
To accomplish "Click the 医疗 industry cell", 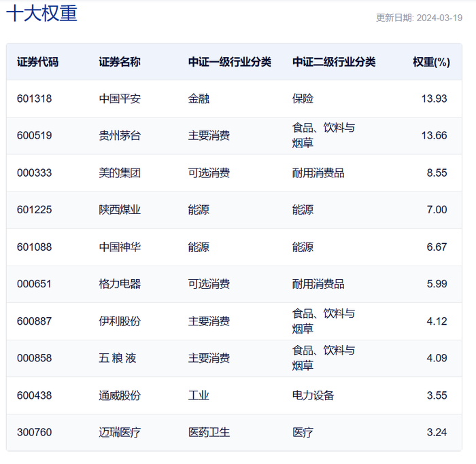I will click(303, 432).
